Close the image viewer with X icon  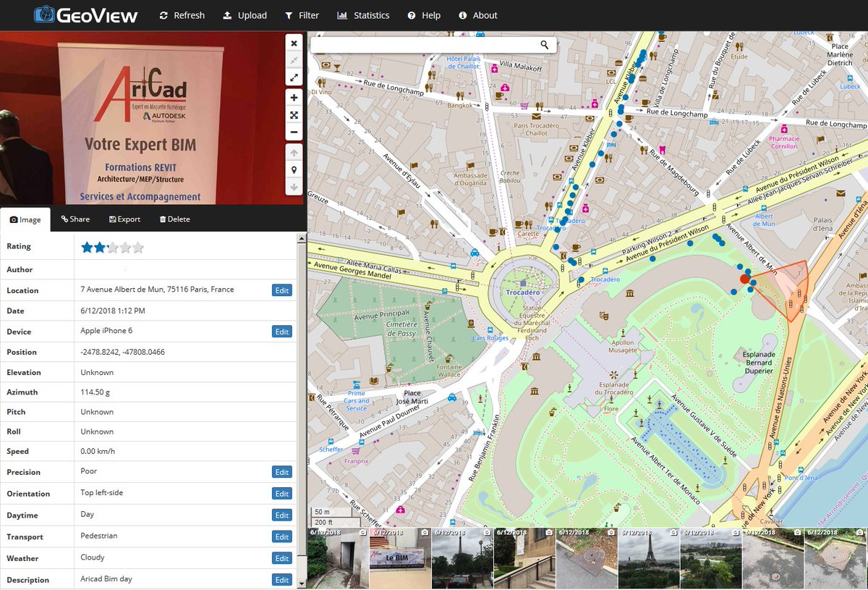294,43
